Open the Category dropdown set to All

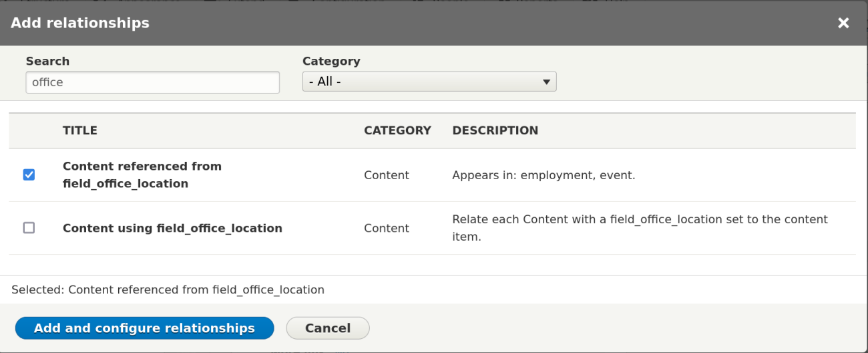pos(429,82)
